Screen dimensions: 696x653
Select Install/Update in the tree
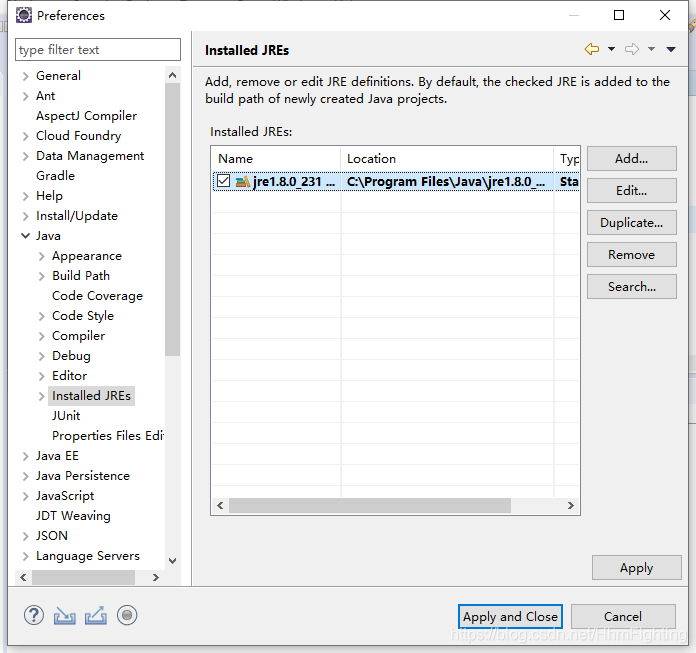pyautogui.click(x=77, y=216)
